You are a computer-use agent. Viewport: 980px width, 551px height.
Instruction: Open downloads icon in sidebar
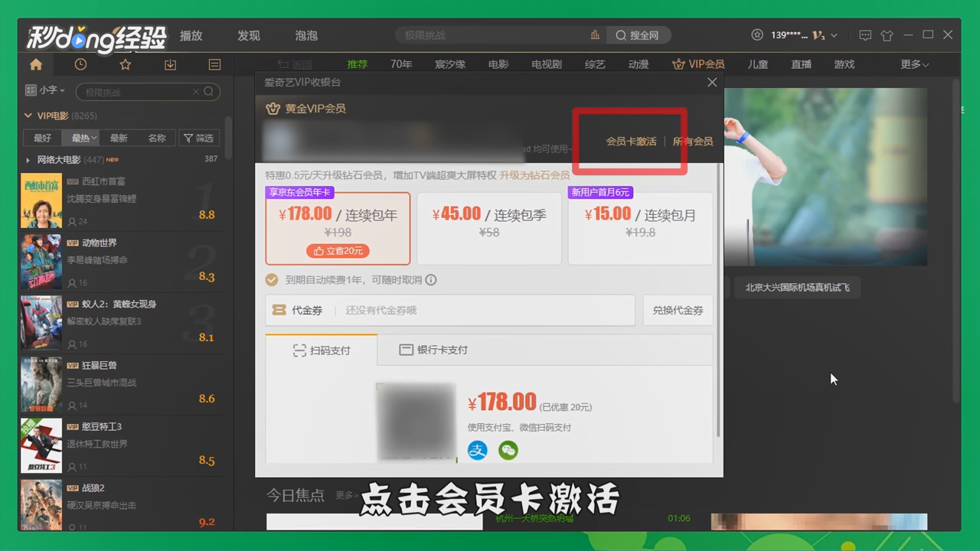[x=170, y=64]
